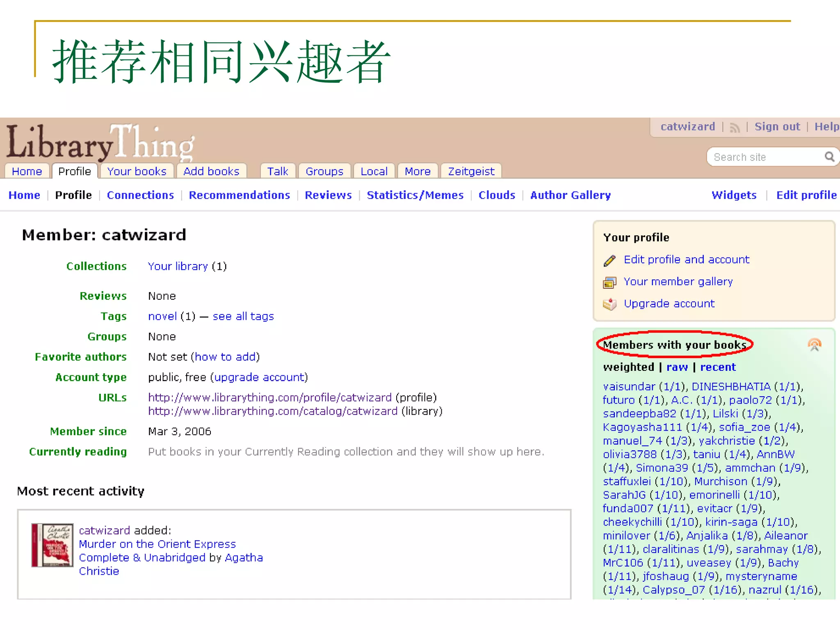Click how to add favorite authors
The image size is (840, 630).
225,357
